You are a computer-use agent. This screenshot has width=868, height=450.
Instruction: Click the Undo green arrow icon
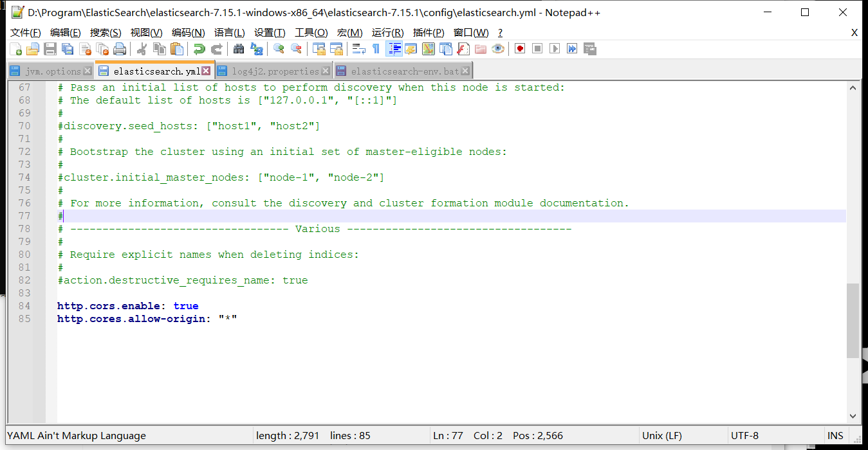(x=199, y=49)
